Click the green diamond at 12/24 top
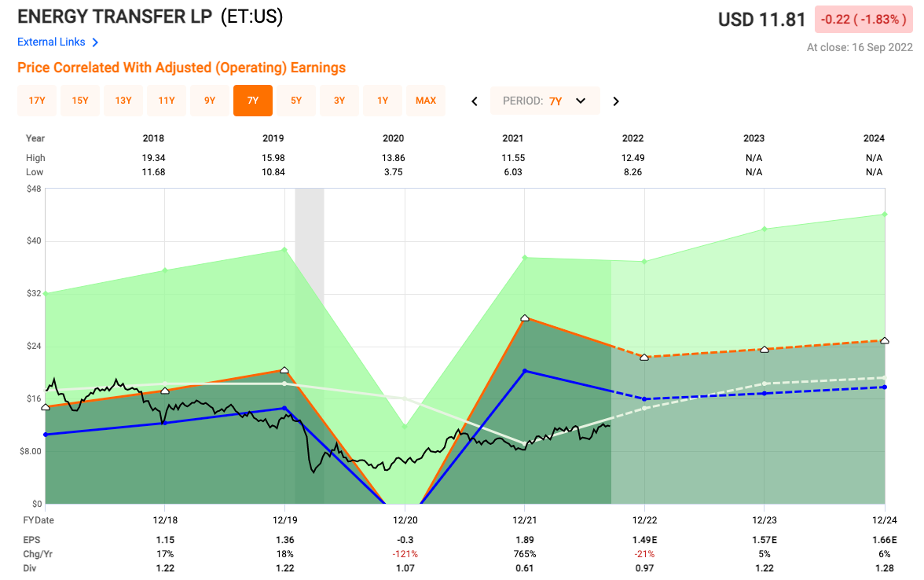 click(885, 214)
